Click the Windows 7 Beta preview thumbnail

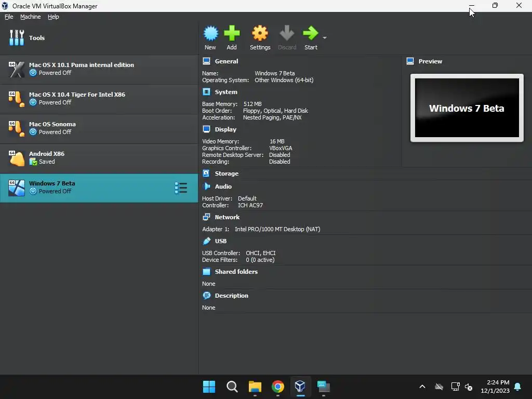click(x=467, y=108)
